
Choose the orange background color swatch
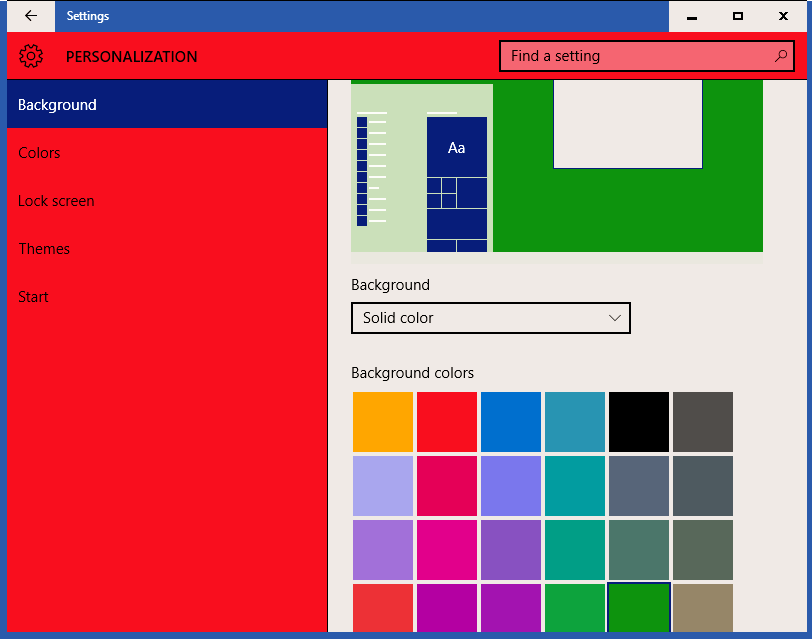click(383, 422)
